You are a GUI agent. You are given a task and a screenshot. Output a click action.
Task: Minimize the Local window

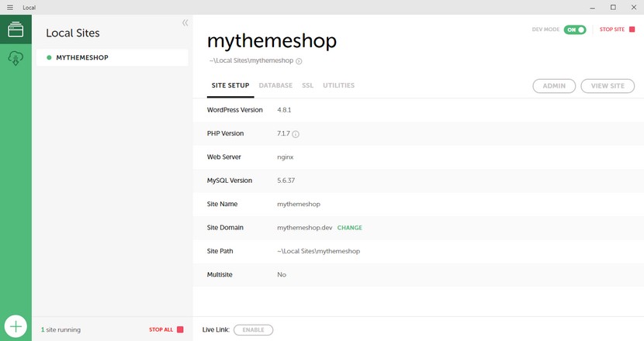coord(592,8)
